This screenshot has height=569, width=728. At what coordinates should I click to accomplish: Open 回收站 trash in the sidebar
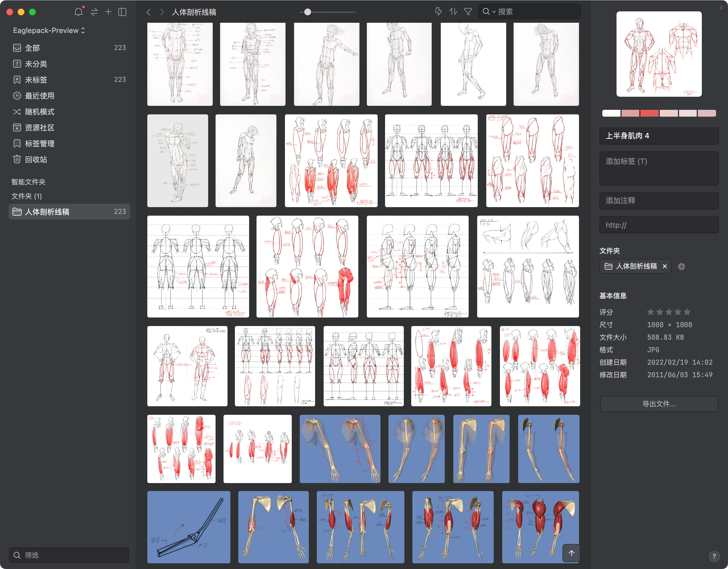click(69, 159)
